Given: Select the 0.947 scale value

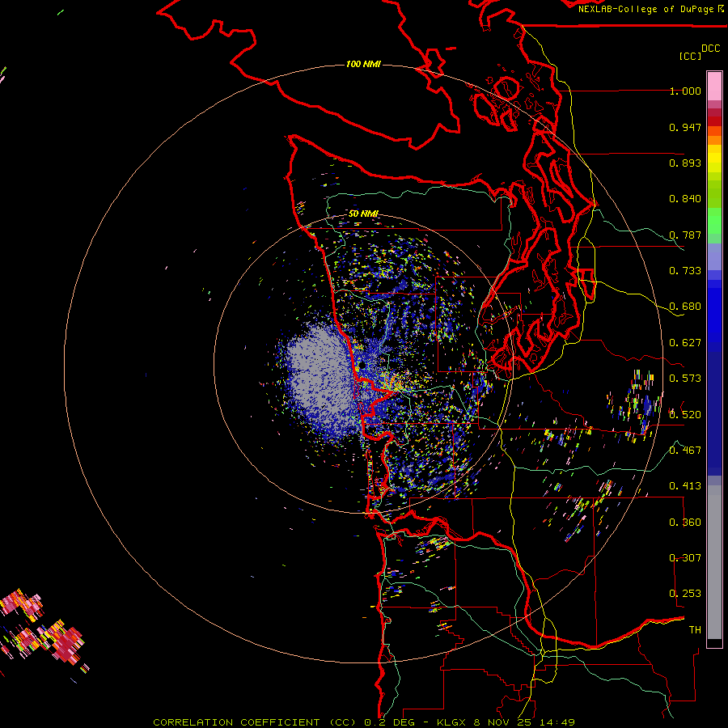Looking at the screenshot, I should click(685, 127).
